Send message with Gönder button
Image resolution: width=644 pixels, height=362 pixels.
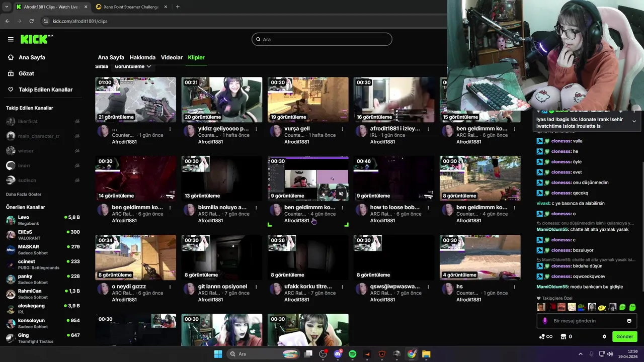624,337
